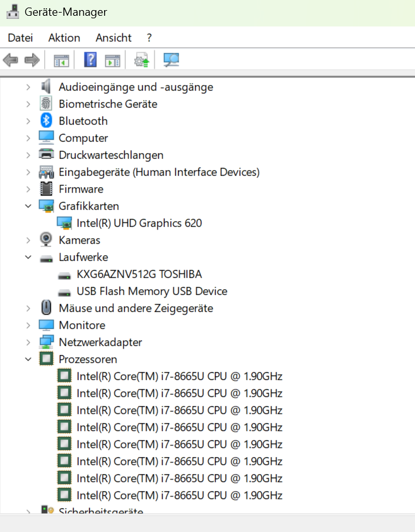Click the monitor icon beside Computer
The width and height of the screenshot is (415, 532).
[x=46, y=137]
